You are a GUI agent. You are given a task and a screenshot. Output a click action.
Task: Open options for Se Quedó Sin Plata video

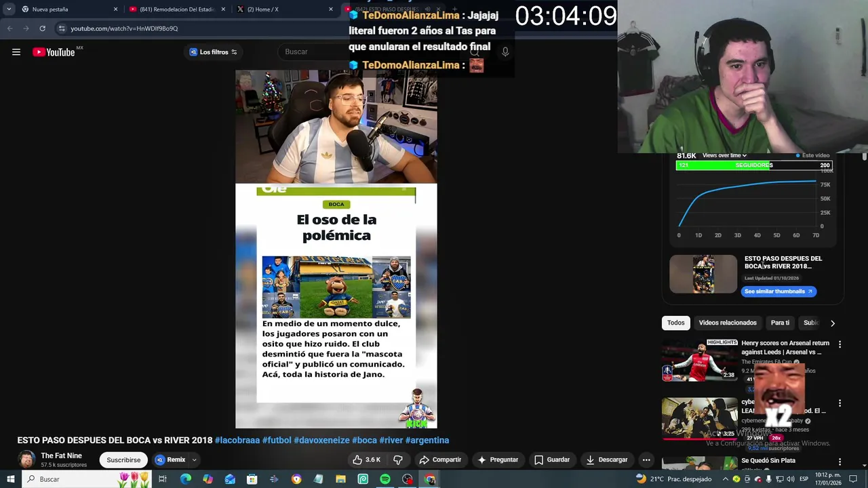840,462
